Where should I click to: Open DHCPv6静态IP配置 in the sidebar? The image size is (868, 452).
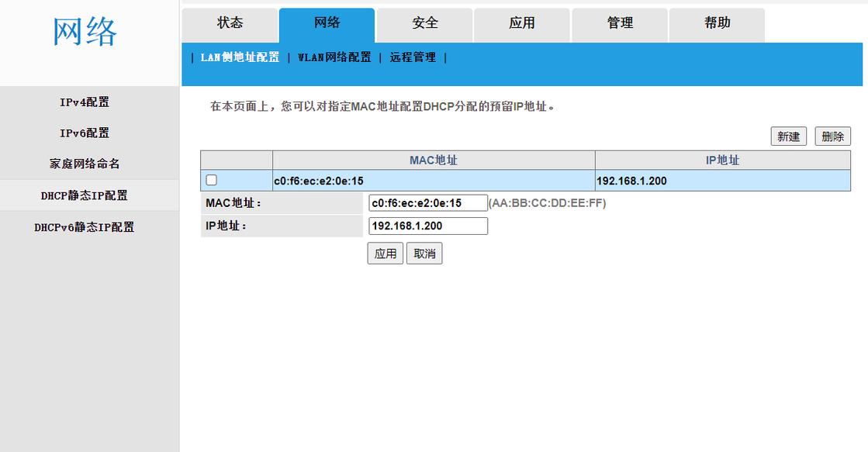[85, 226]
